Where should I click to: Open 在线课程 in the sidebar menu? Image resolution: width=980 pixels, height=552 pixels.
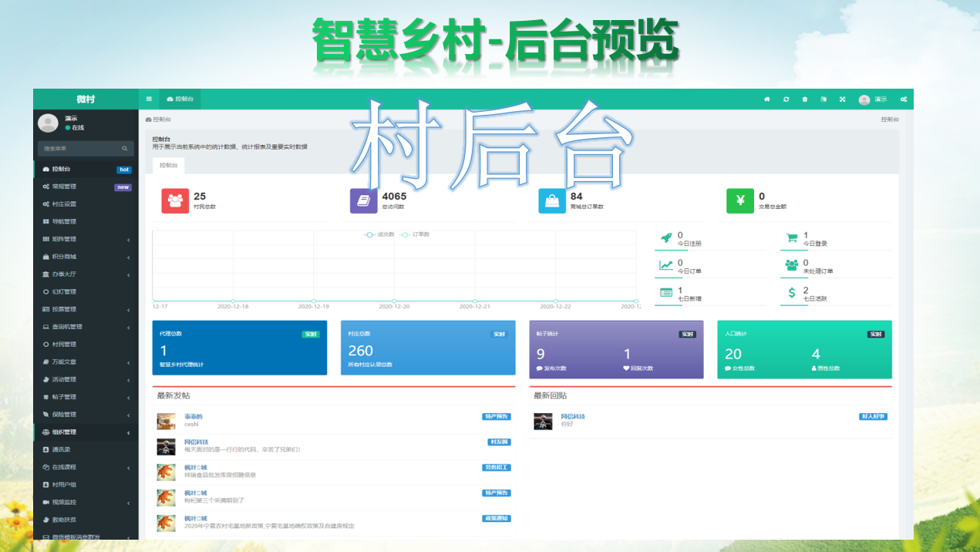[86, 467]
